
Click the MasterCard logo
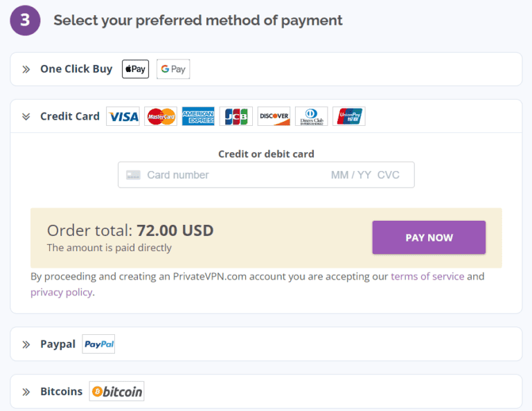[x=161, y=116]
